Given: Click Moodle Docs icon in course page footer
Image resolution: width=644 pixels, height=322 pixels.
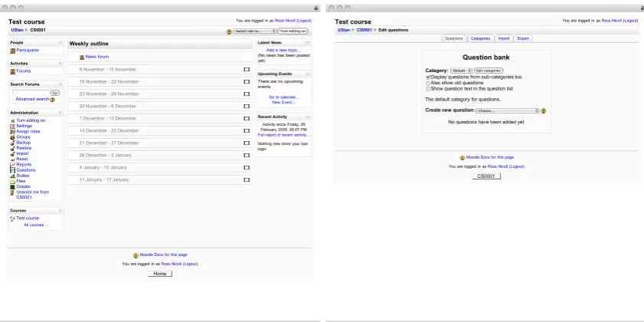Looking at the screenshot, I should click(136, 255).
